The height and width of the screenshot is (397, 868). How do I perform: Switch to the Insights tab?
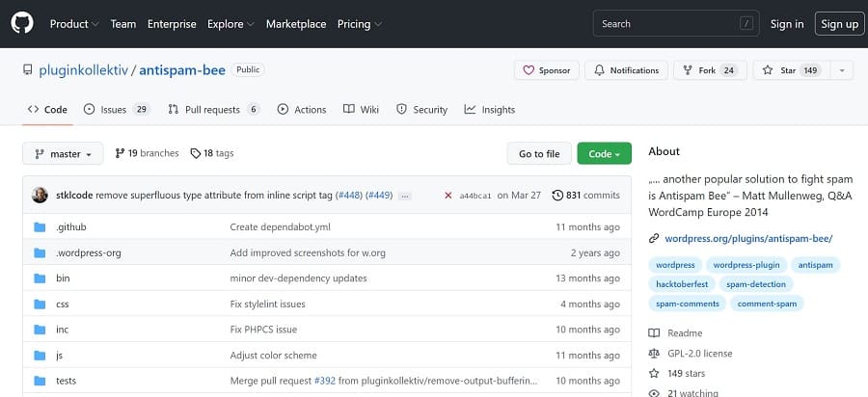click(490, 110)
